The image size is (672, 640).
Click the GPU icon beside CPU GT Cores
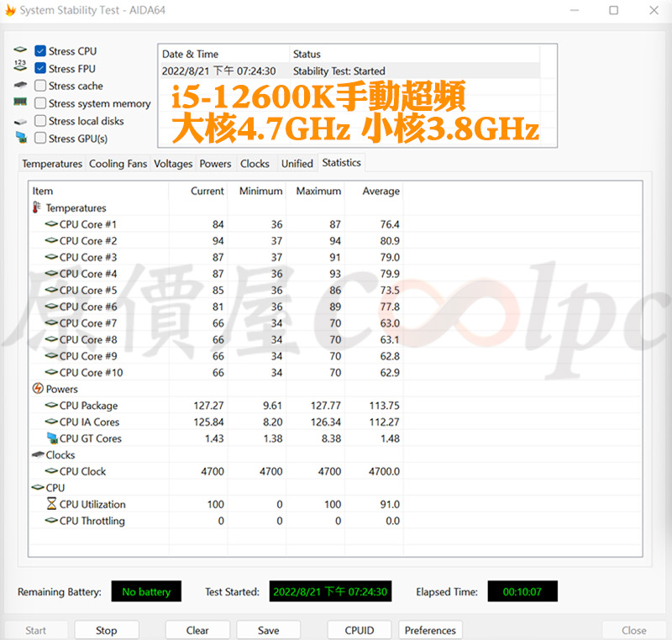[x=52, y=438]
